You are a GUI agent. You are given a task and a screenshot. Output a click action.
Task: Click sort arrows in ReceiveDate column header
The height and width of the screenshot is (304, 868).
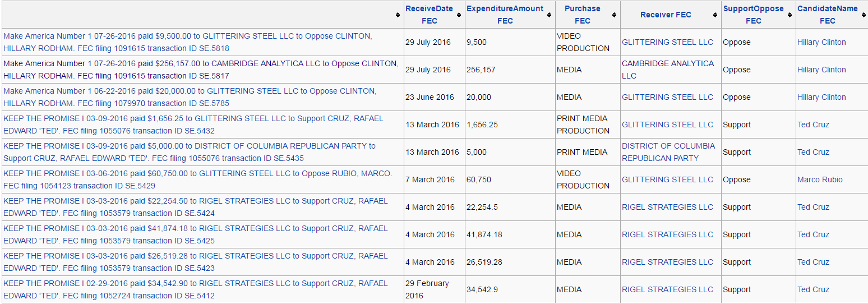459,15
